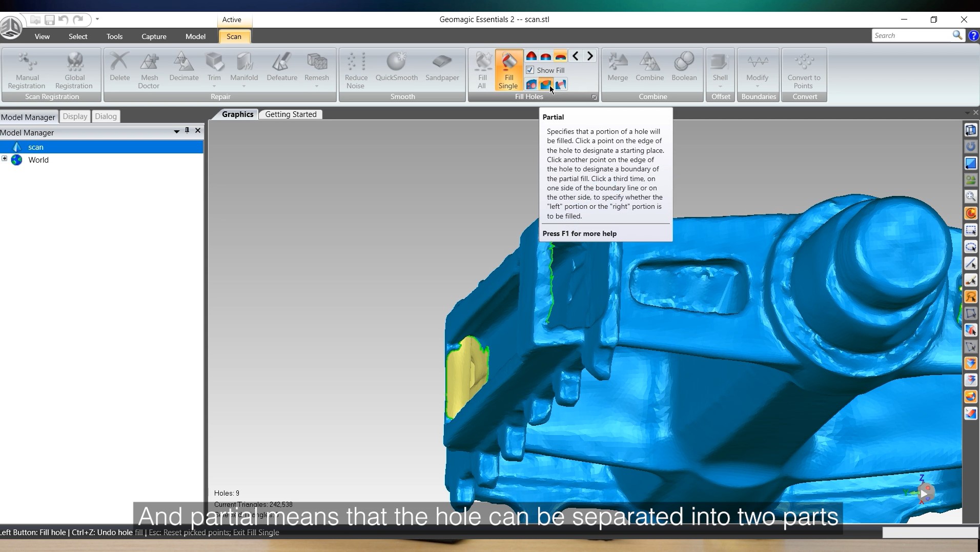Open the Trim tool dropdown
Image resolution: width=980 pixels, height=552 pixels.
tap(214, 85)
